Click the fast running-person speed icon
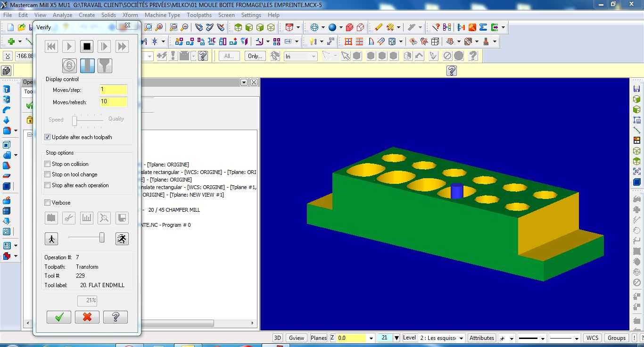 (122, 239)
